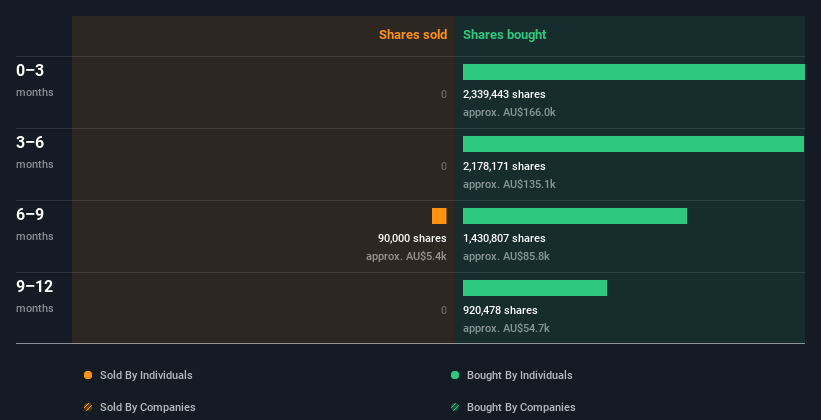
Task: Click the 2,178,171 shares value
Action: 504,166
